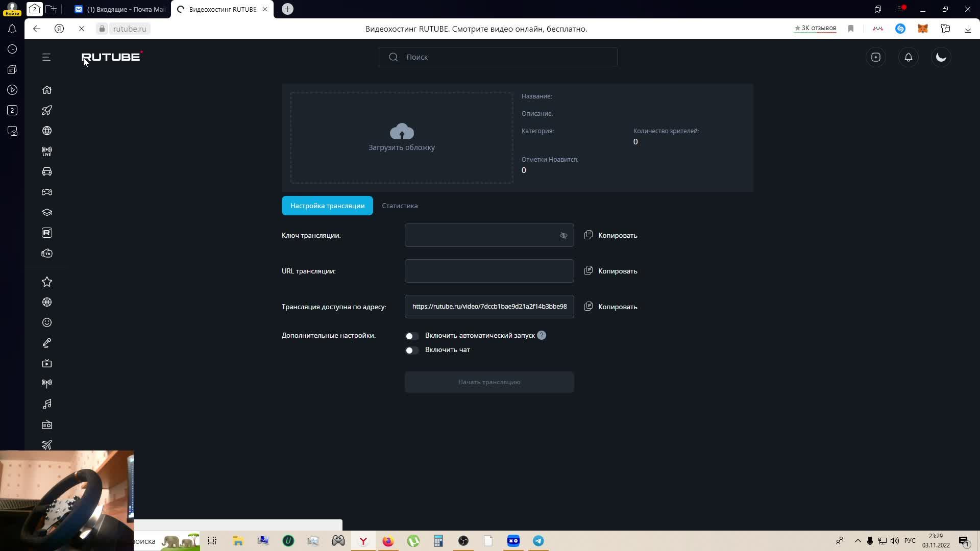Turn on the chat toggle
980x551 pixels.
click(411, 350)
